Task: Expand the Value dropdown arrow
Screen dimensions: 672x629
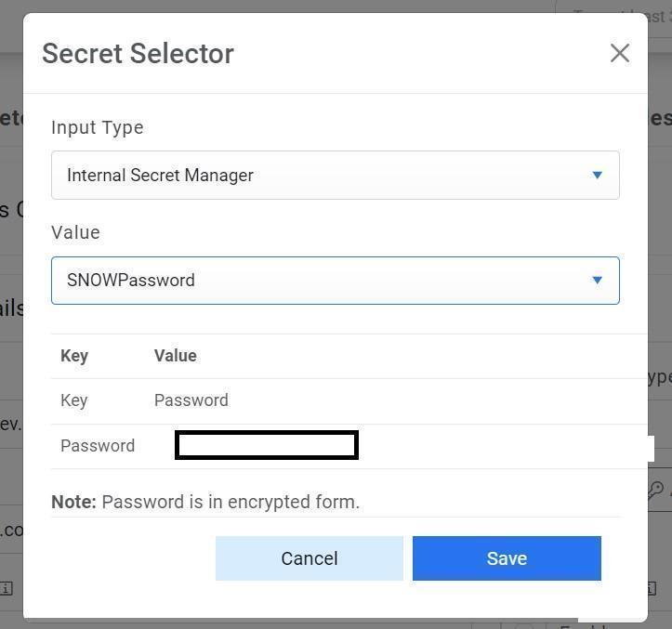Action: tap(597, 280)
